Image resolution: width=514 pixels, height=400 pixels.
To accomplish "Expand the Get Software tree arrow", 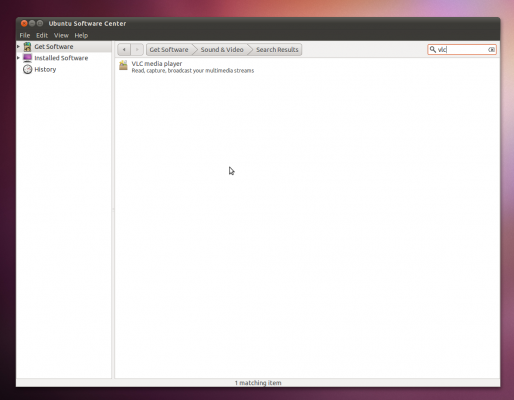I will click(18, 47).
